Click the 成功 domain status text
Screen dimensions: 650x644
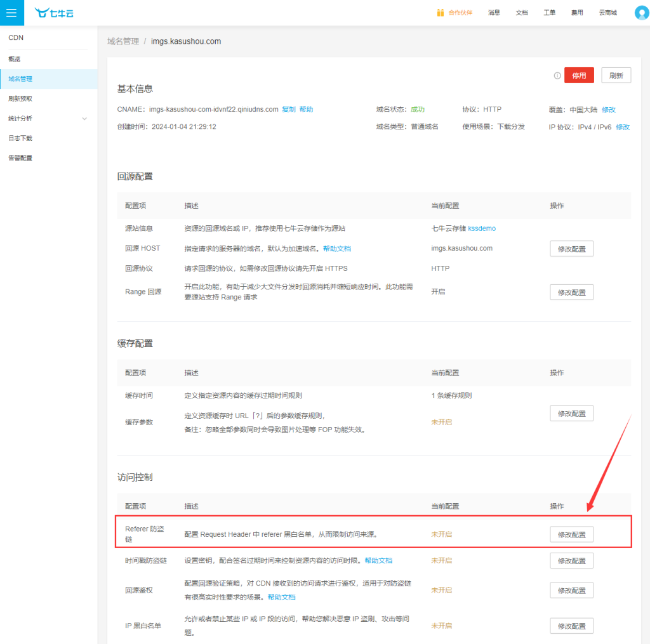click(x=418, y=109)
